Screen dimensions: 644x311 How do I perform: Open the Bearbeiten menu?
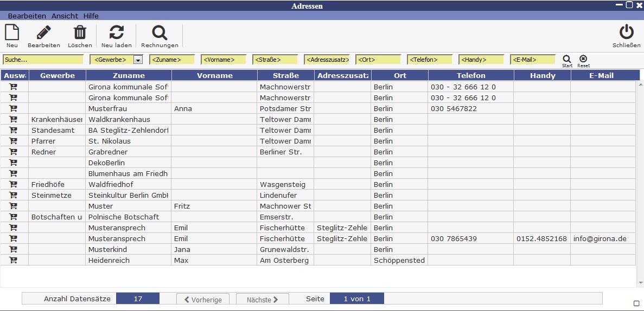point(27,16)
